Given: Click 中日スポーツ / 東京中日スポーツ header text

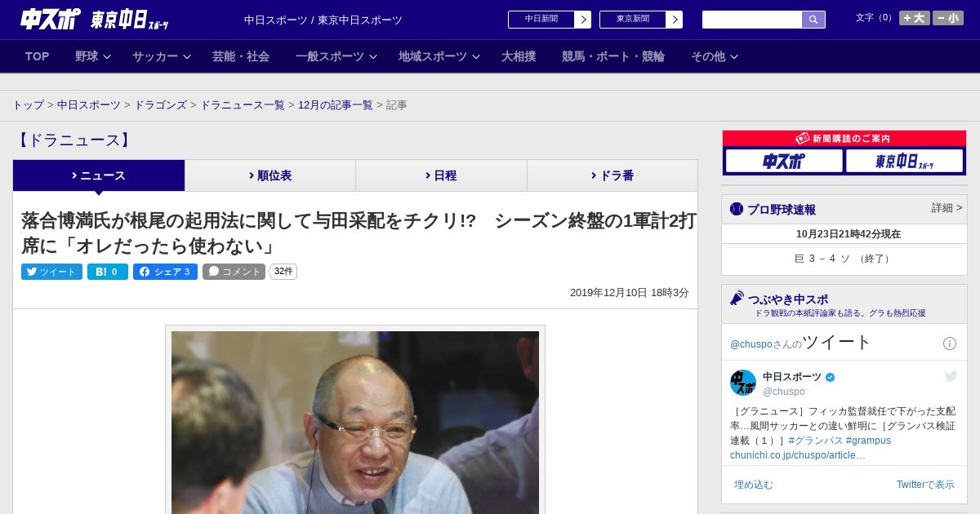Looking at the screenshot, I should [323, 20].
